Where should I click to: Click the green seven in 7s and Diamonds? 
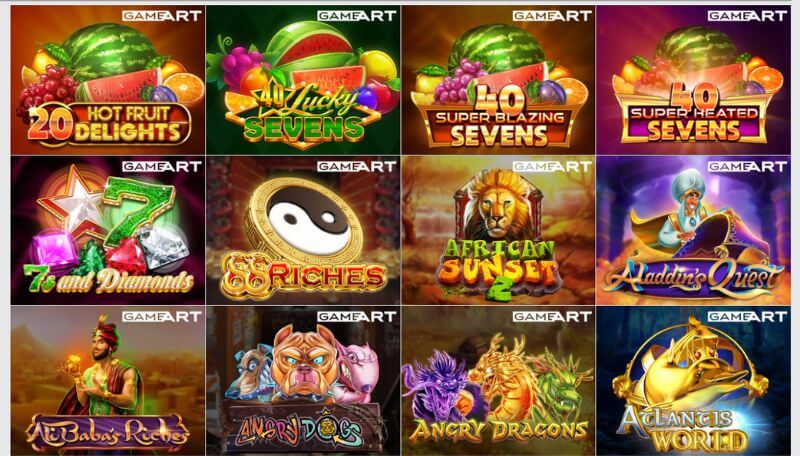pos(137,210)
